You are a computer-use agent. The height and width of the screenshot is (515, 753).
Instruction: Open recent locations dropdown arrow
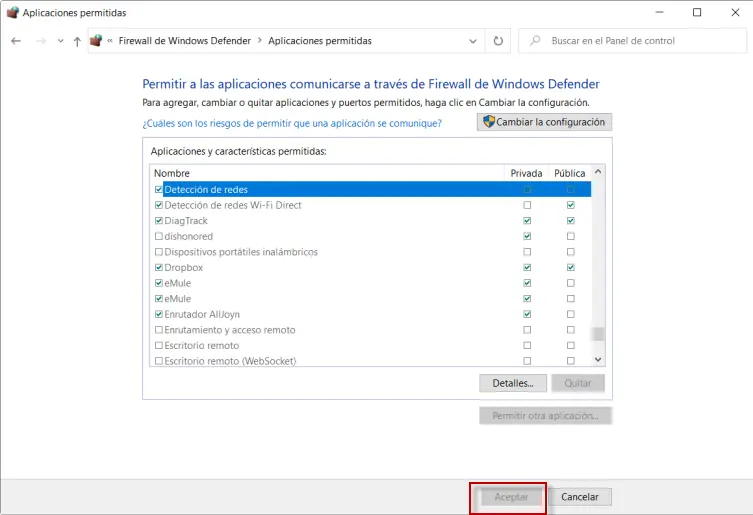pyautogui.click(x=61, y=41)
